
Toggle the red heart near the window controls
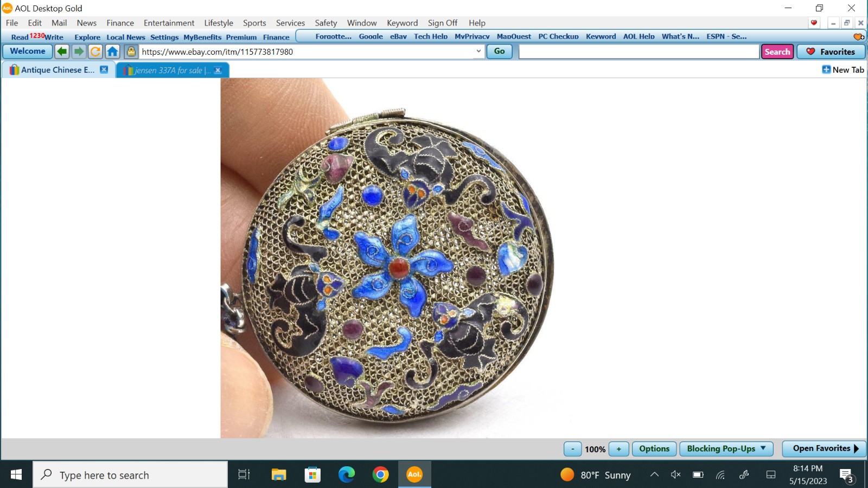(813, 23)
